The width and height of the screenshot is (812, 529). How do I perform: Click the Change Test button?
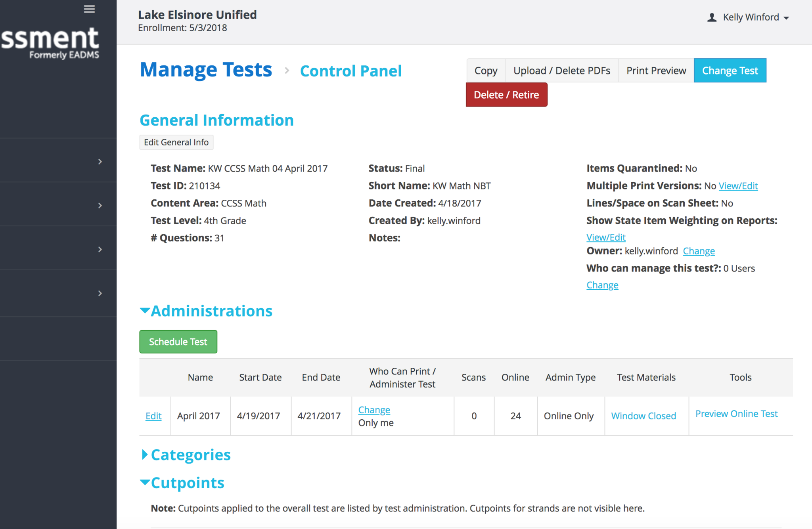click(730, 71)
